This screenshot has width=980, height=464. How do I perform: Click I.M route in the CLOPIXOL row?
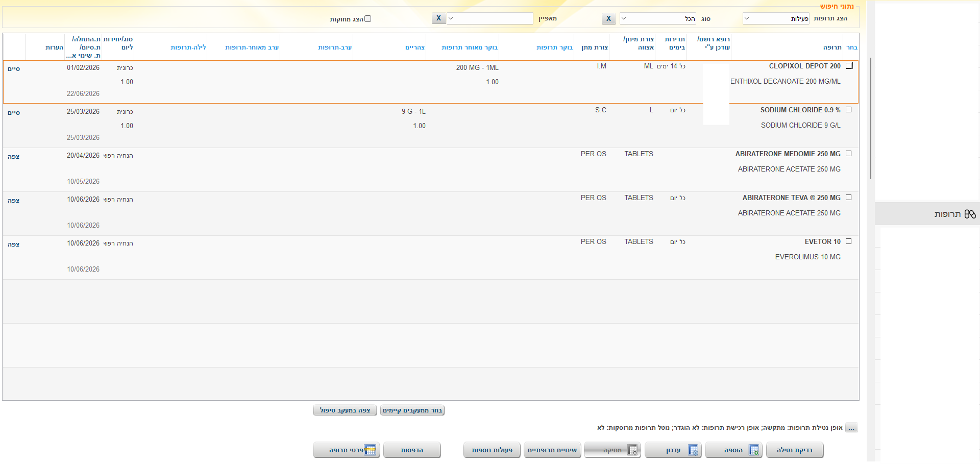click(x=602, y=66)
